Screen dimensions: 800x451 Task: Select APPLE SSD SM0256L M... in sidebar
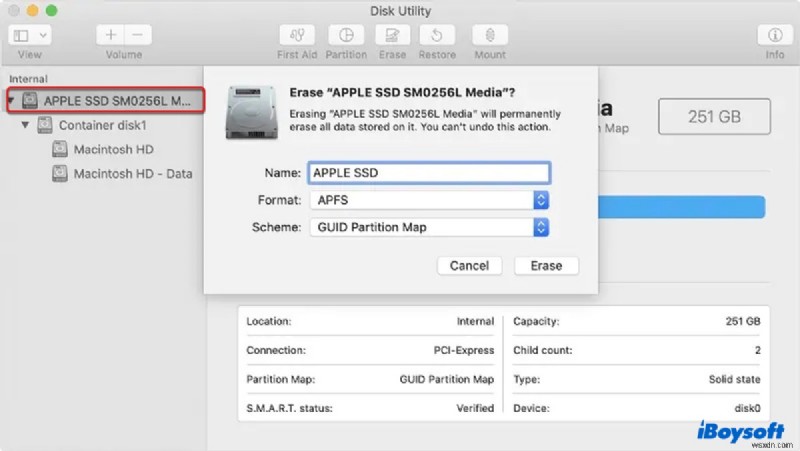(x=106, y=100)
